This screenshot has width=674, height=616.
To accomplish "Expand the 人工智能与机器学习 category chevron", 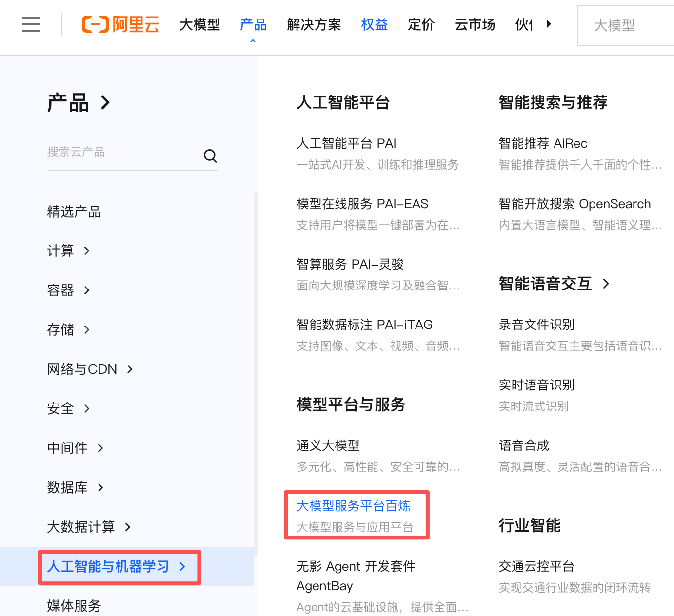I will pyautogui.click(x=182, y=567).
